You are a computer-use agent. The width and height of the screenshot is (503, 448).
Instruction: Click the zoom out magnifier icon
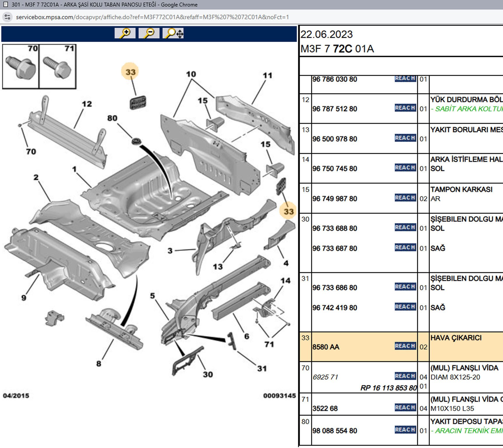pos(149,33)
